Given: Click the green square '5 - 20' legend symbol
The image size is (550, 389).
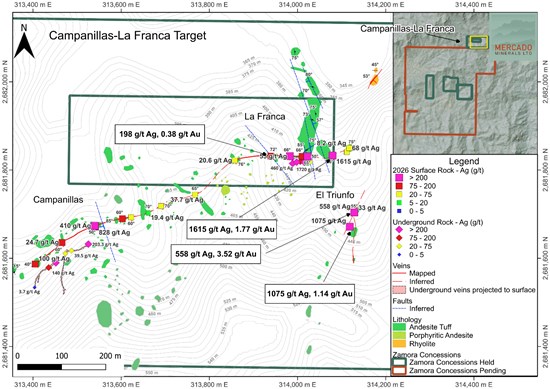Looking at the screenshot, I should 399,203.
